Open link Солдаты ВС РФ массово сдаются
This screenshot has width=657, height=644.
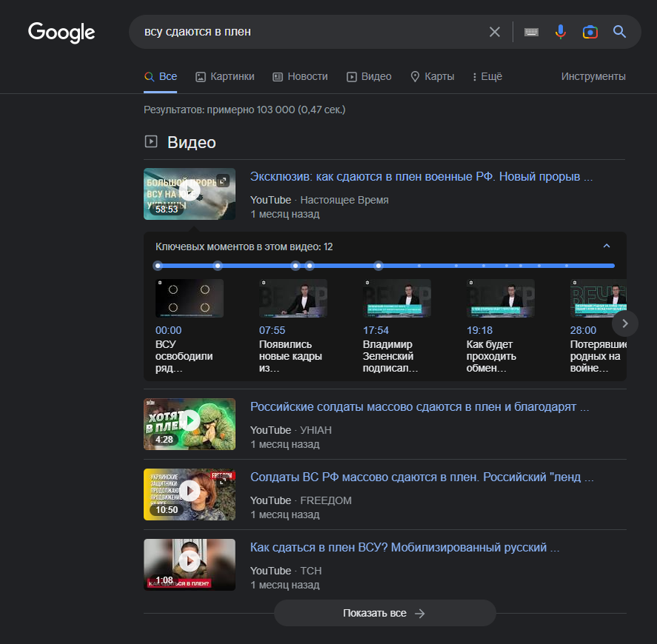[x=422, y=477]
